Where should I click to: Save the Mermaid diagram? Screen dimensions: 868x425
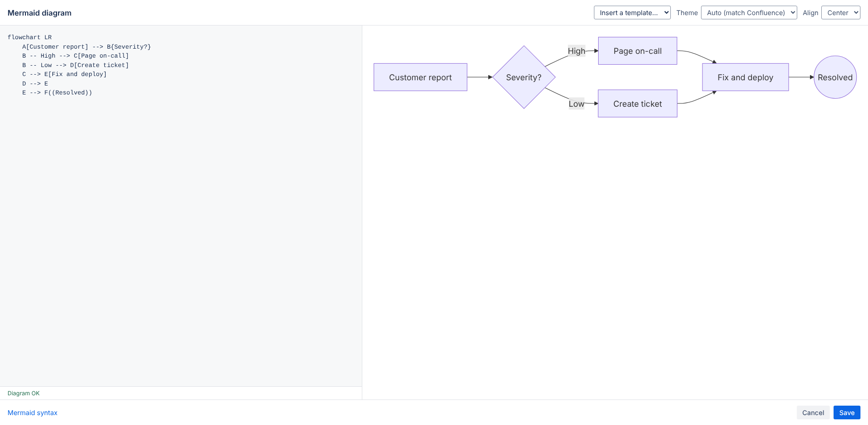point(847,413)
